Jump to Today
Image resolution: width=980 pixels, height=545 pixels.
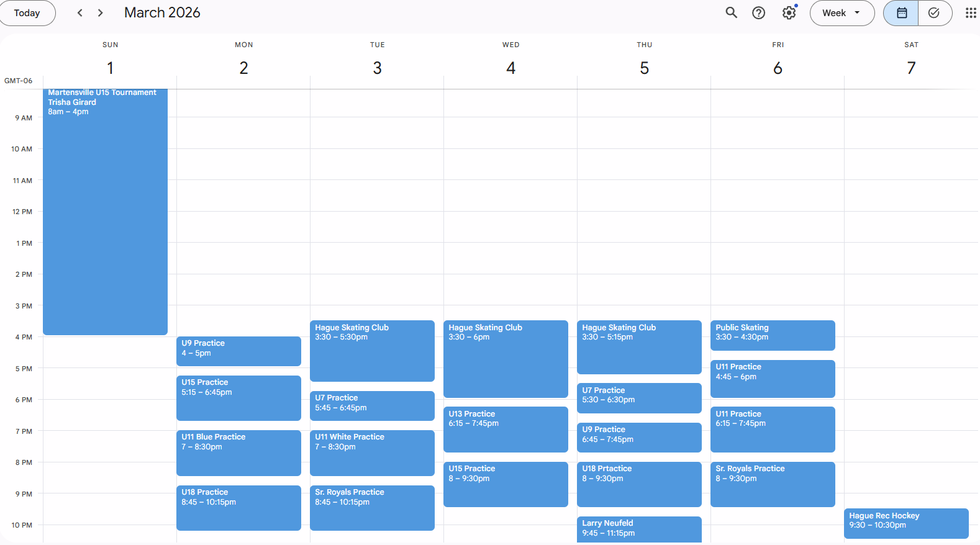point(27,13)
